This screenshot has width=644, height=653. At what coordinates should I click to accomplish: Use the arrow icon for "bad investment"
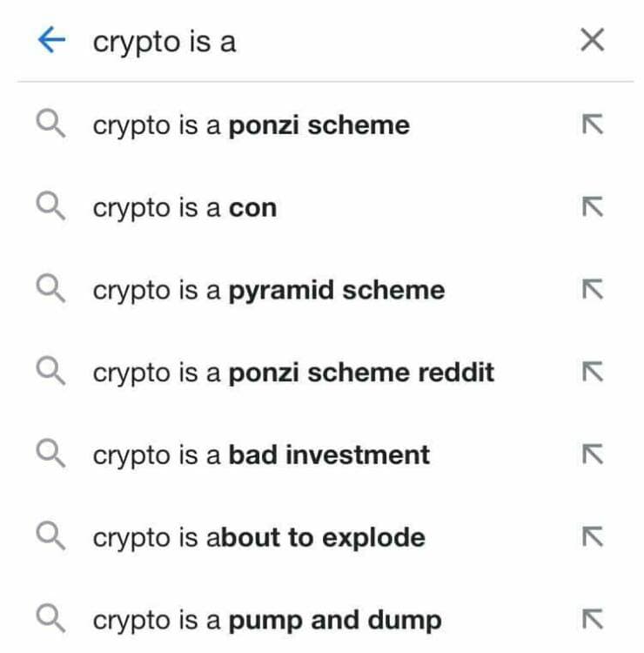tap(592, 454)
